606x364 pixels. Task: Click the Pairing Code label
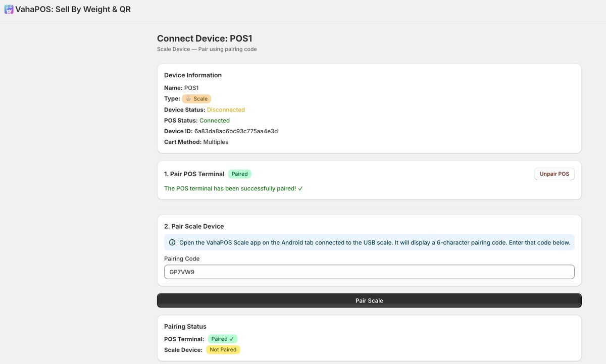click(x=182, y=258)
